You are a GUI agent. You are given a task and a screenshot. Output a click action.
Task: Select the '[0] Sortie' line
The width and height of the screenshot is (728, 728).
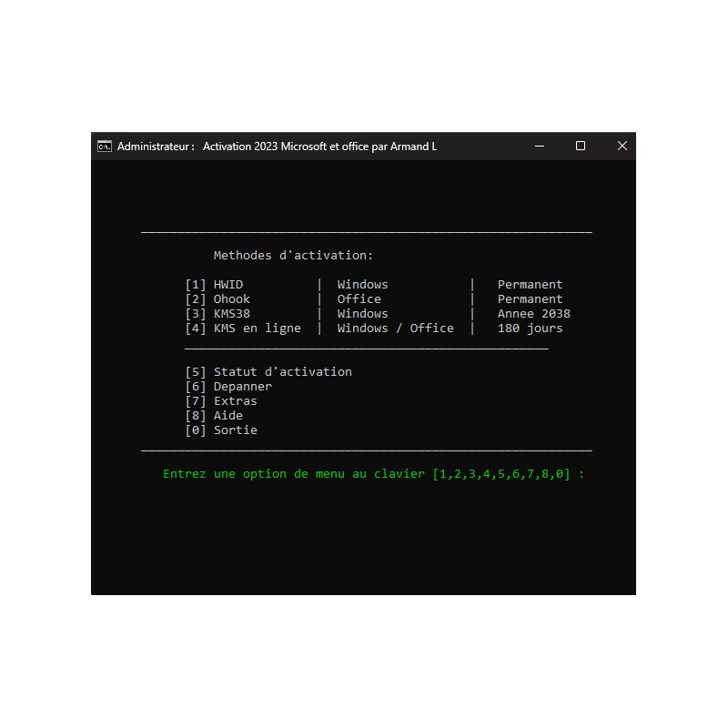[221, 430]
